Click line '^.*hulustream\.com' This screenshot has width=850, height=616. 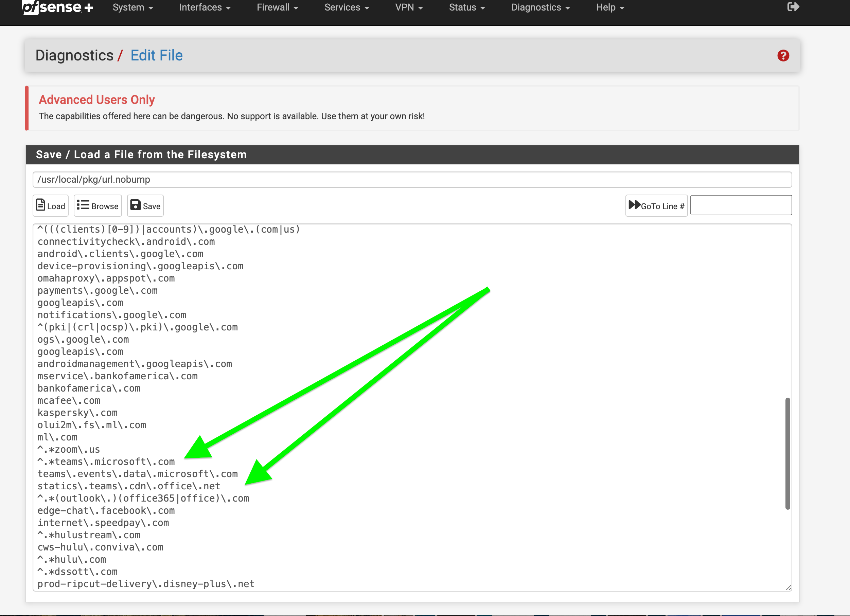[x=89, y=536]
